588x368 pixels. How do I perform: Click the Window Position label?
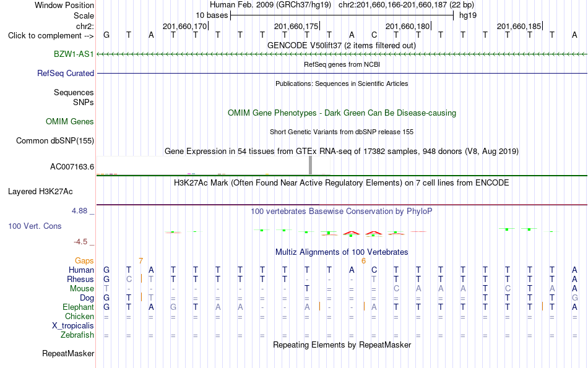point(64,5)
